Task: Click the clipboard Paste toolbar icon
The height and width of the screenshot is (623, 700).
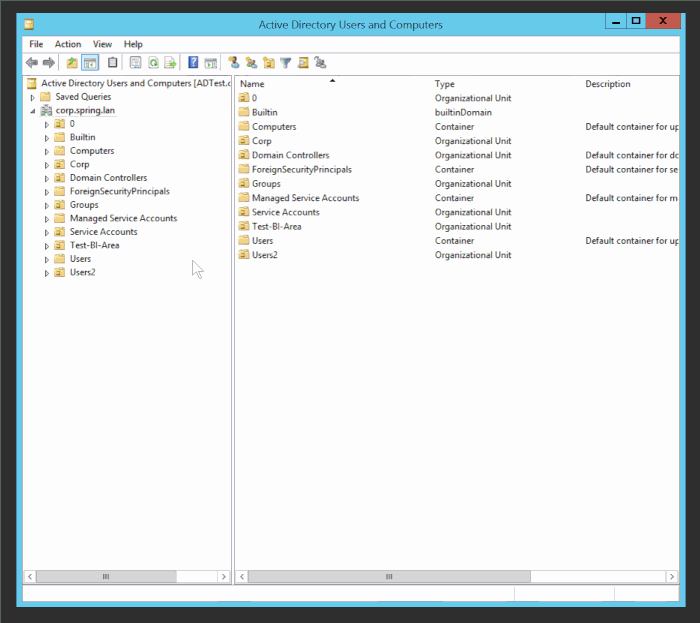Action: [x=112, y=62]
